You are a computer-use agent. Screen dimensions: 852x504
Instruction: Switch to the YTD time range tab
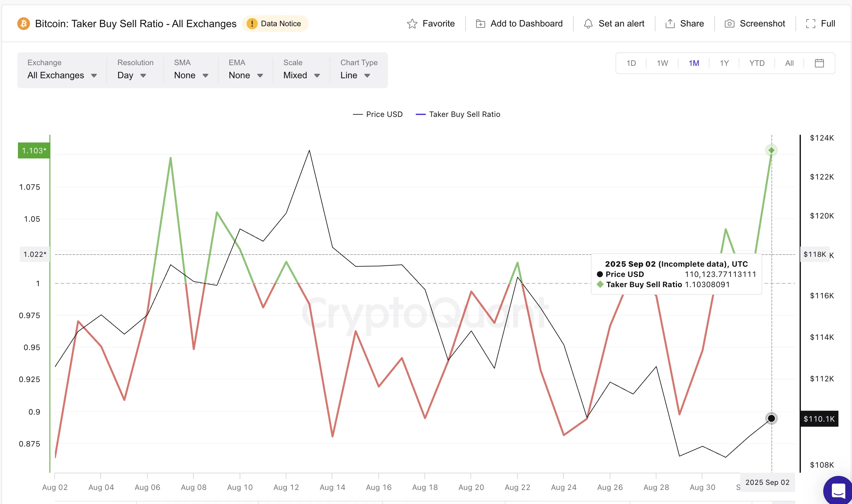coord(756,63)
